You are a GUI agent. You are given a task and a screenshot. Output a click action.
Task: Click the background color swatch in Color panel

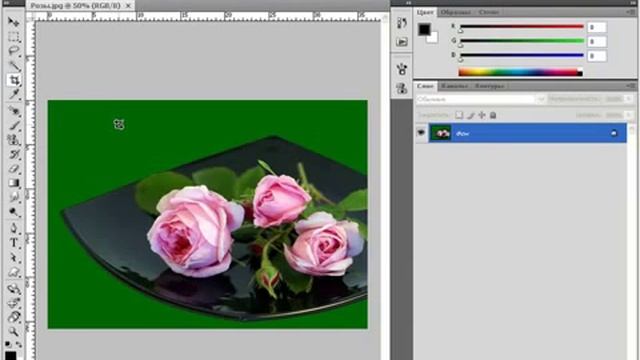[x=433, y=38]
